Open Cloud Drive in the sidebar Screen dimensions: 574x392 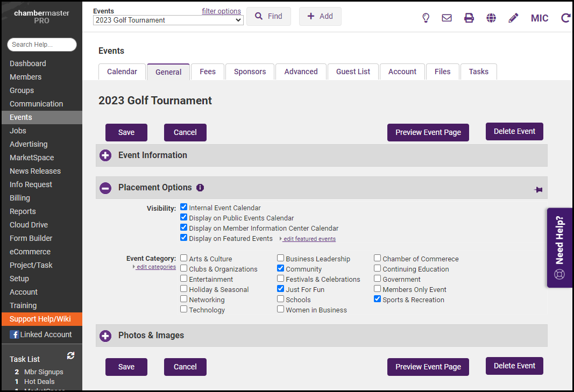click(x=29, y=225)
